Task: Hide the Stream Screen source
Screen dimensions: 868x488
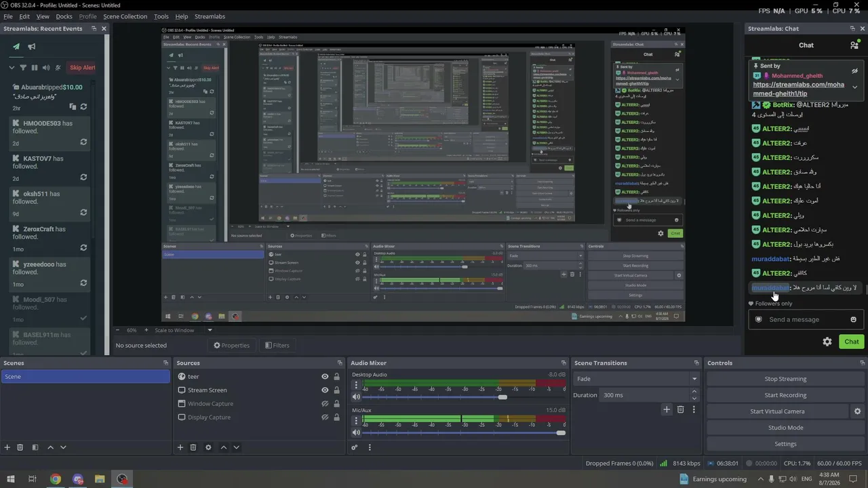Action: click(x=325, y=390)
